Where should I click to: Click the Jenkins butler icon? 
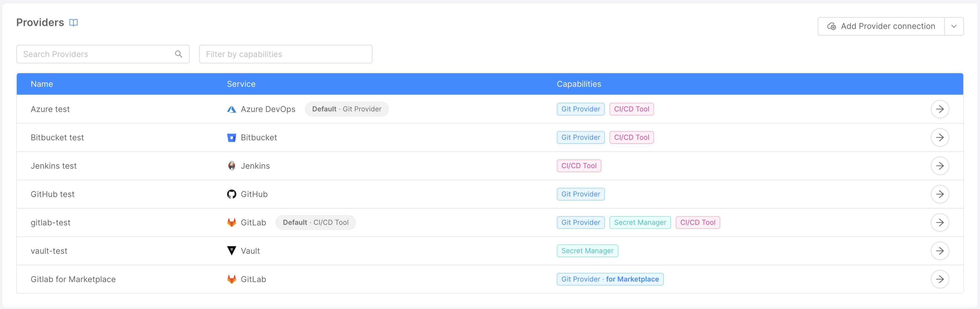tap(232, 165)
